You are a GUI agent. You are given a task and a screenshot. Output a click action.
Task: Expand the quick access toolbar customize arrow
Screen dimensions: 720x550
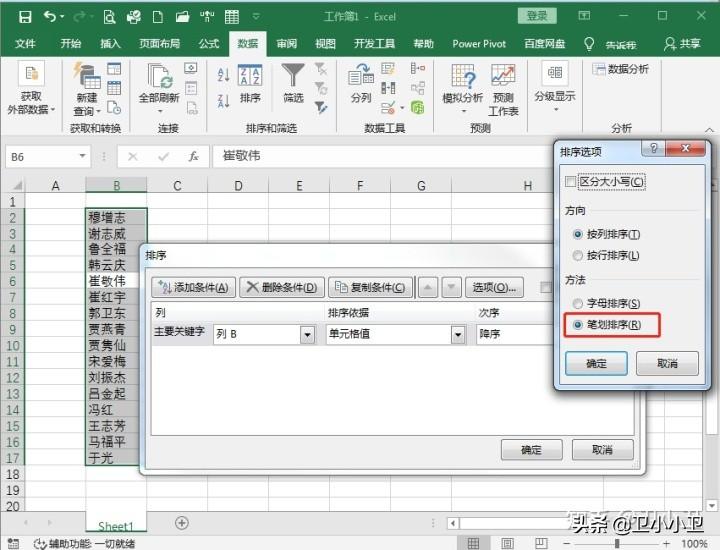tap(256, 17)
